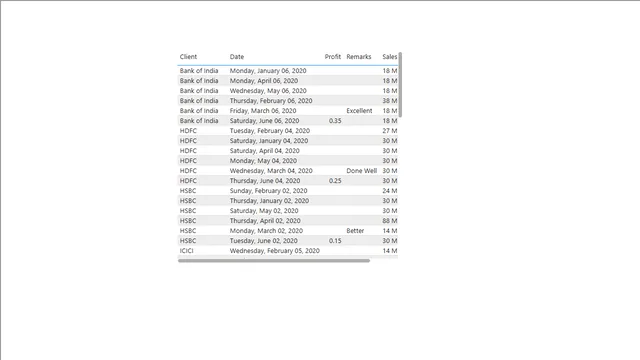Click HSBC cell in February 02 row
Viewport: 640px width, 360px height.
click(x=188, y=191)
